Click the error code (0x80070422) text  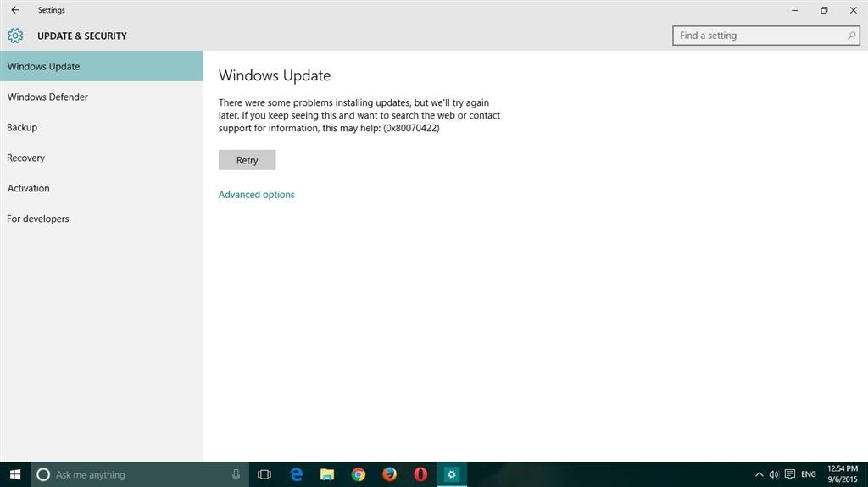(x=411, y=129)
